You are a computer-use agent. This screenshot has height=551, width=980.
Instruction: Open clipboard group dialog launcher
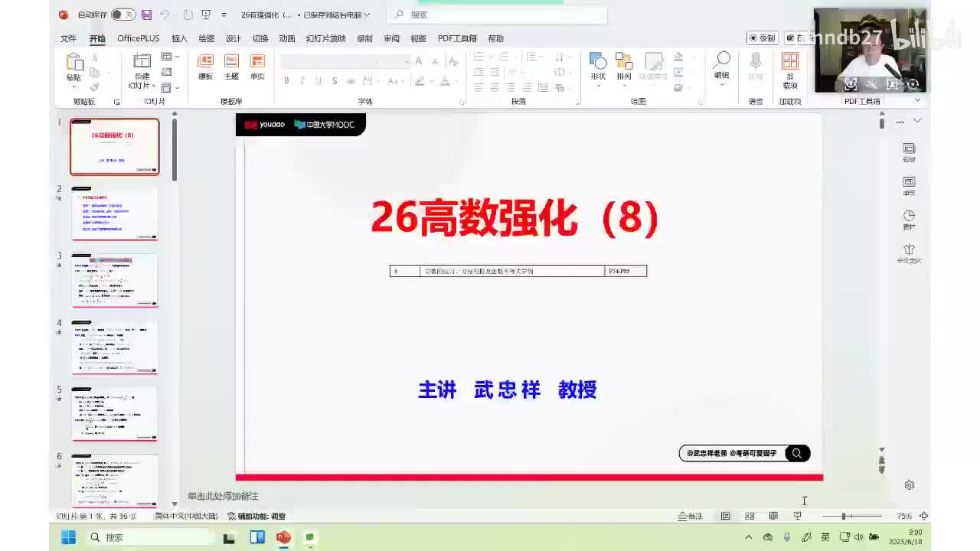tap(117, 102)
